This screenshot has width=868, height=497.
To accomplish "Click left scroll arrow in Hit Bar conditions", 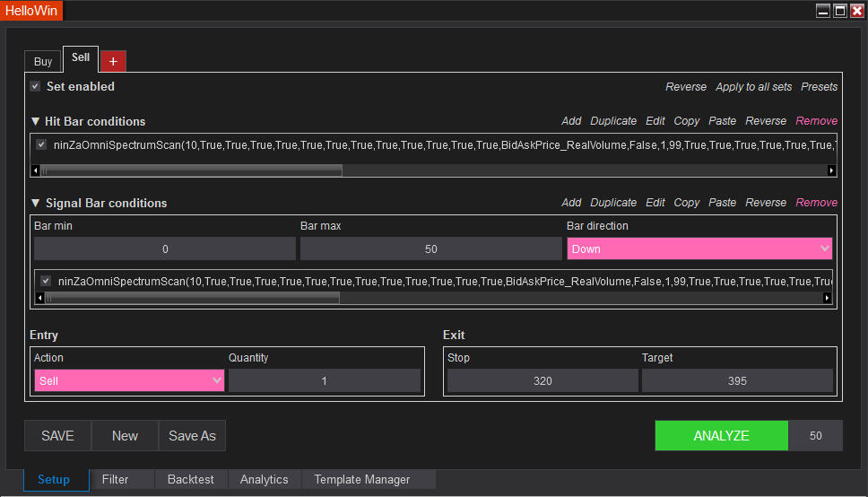I will [x=36, y=170].
